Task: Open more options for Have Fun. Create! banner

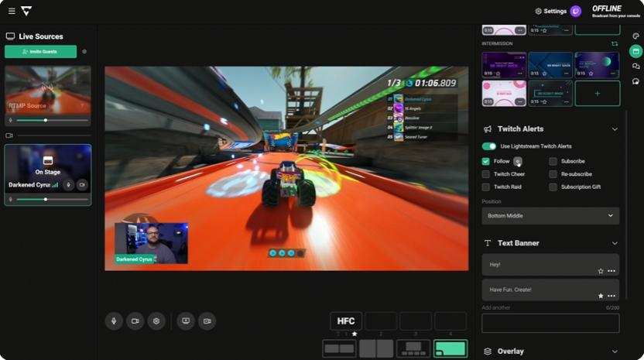Action: 611,296
